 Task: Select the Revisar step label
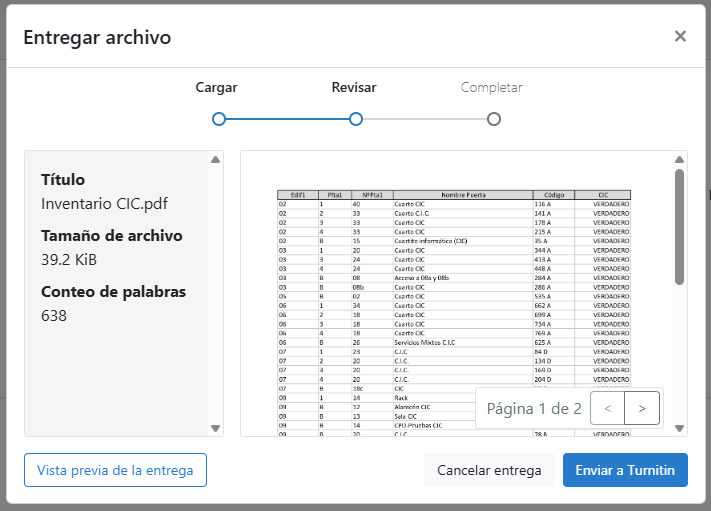coord(354,88)
